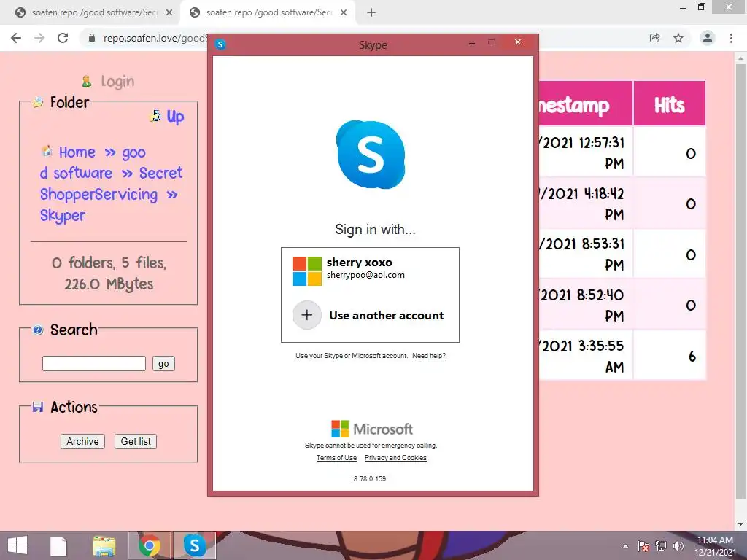Viewport: 747px width, 560px height.
Task: Close the Skype window
Action: coord(518,42)
